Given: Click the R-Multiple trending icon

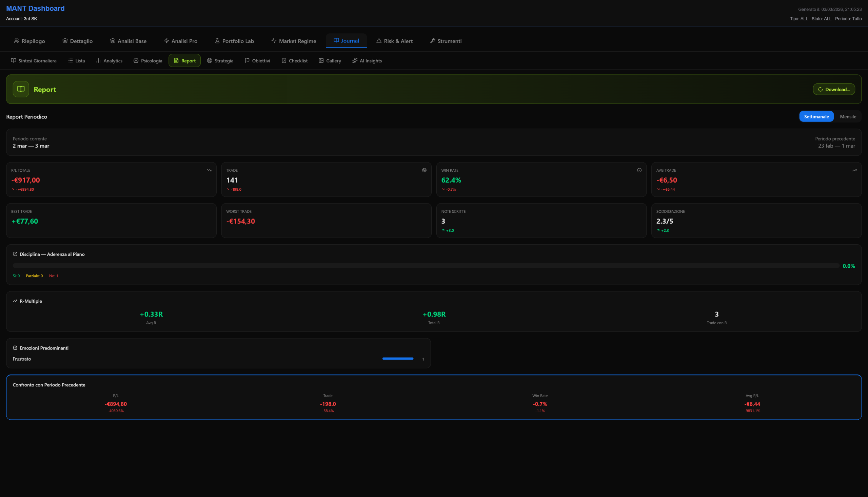Looking at the screenshot, I should [15, 301].
